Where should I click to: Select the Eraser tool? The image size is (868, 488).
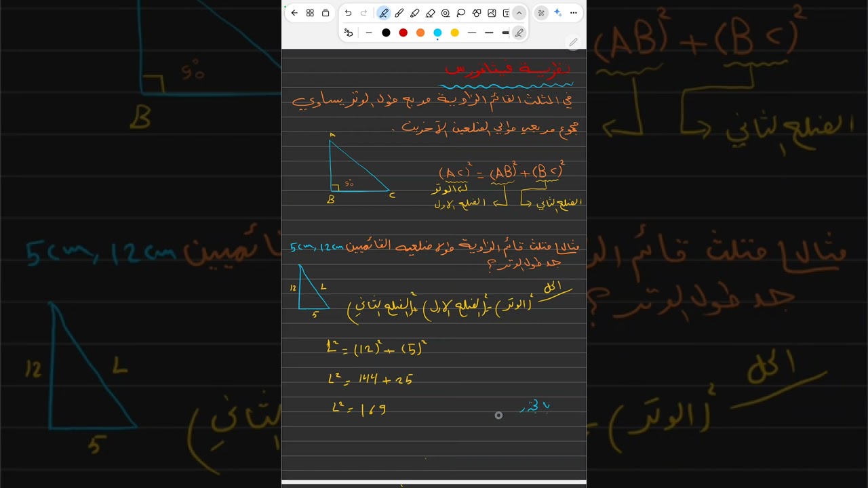pos(430,13)
